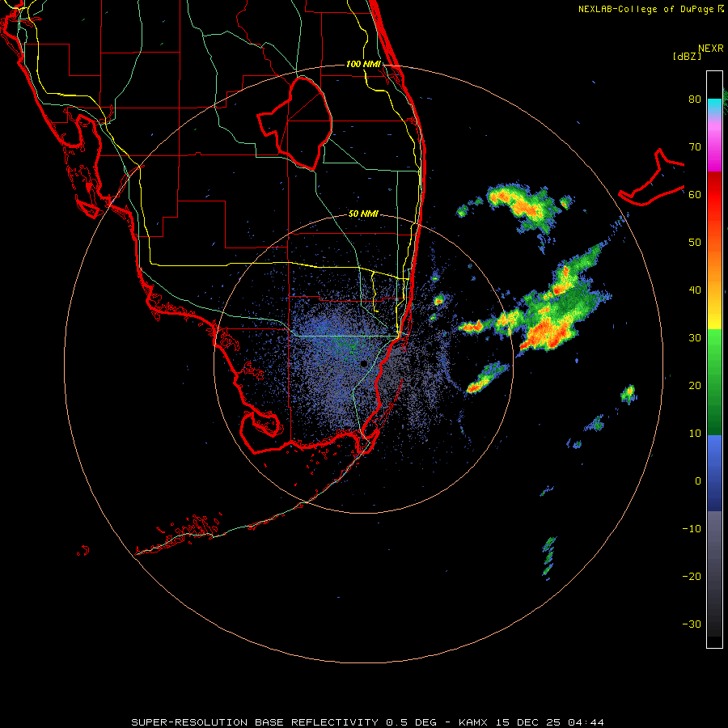Click "SUPER-RESOLUTION BASE REFLECTIVITY" in the caption

tap(255, 722)
